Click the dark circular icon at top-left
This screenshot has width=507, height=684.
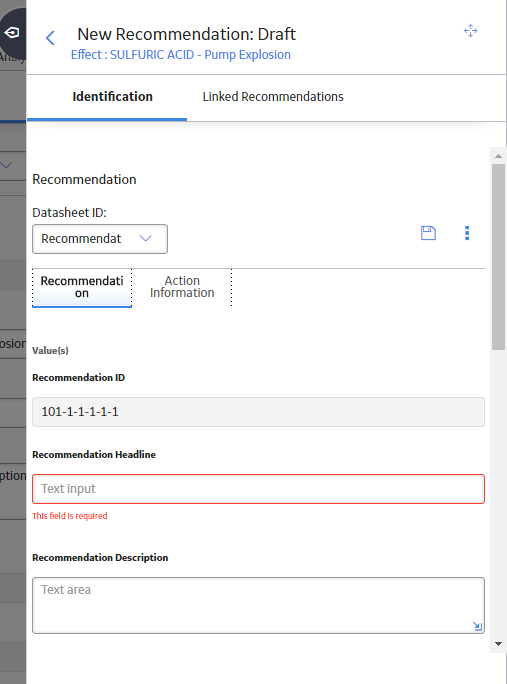click(12, 33)
